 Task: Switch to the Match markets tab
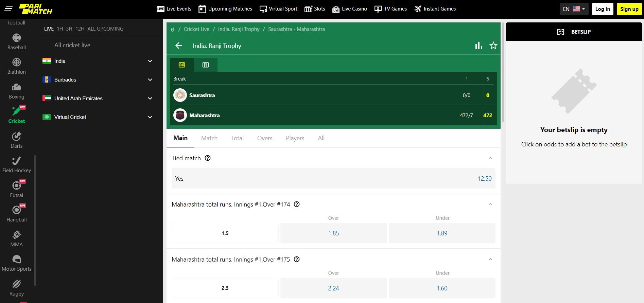point(209,138)
